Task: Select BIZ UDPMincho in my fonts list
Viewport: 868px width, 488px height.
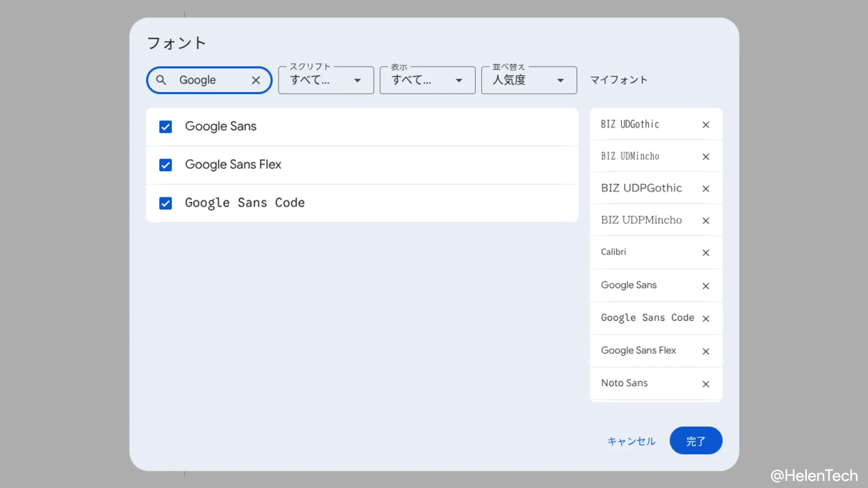Action: [641, 220]
